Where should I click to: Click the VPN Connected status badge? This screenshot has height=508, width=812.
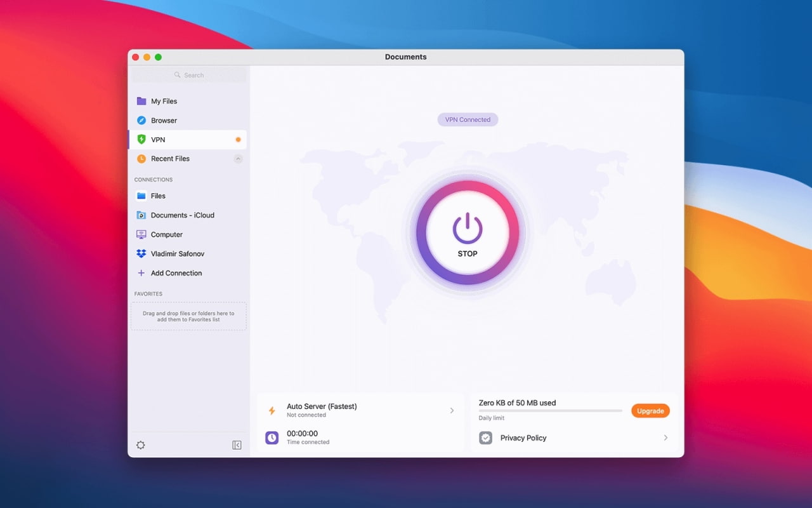tap(468, 119)
